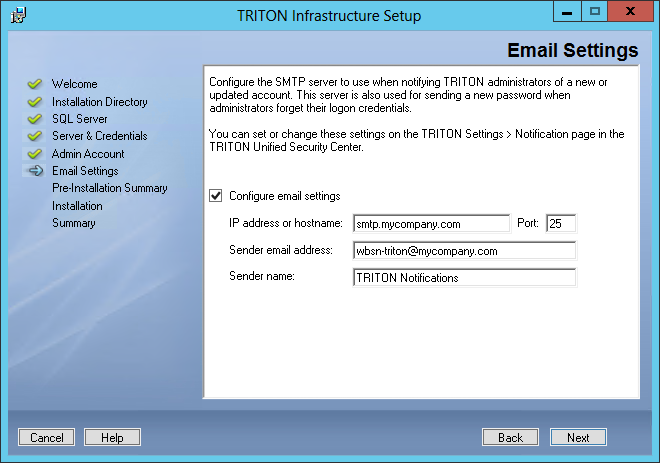The image size is (660, 463).
Task: Open Help for this setup page
Action: (112, 437)
